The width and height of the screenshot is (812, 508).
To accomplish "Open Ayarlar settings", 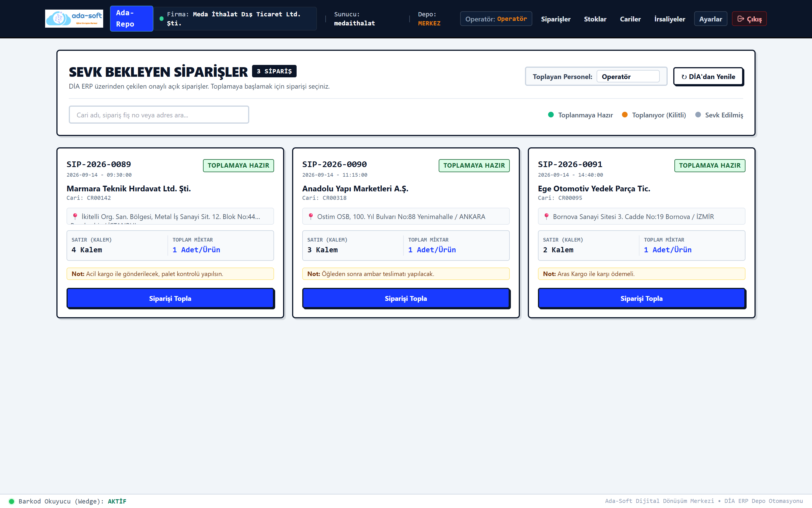I will point(710,19).
